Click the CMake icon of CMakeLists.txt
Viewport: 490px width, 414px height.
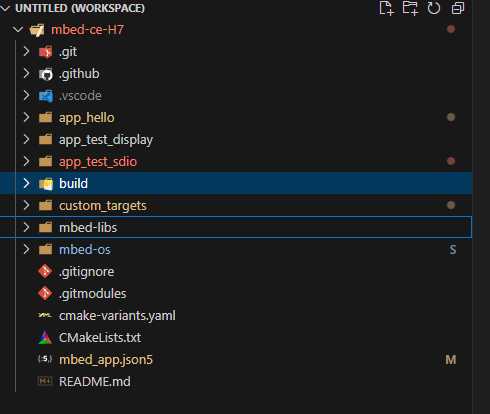click(x=45, y=338)
